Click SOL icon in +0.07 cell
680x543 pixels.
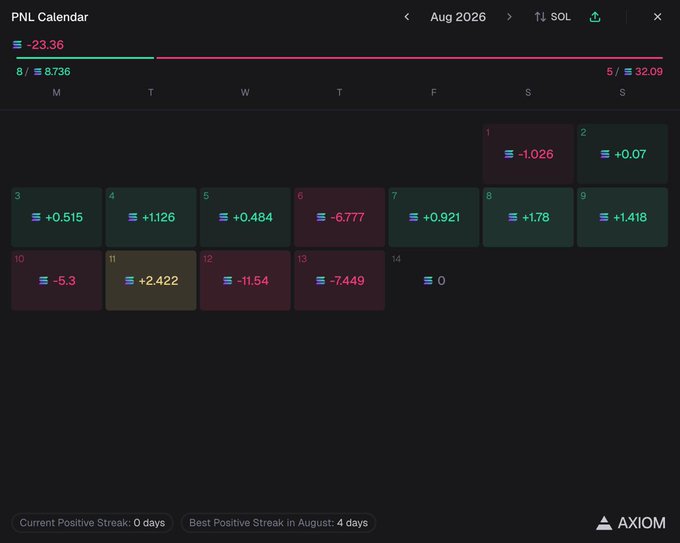[605, 154]
